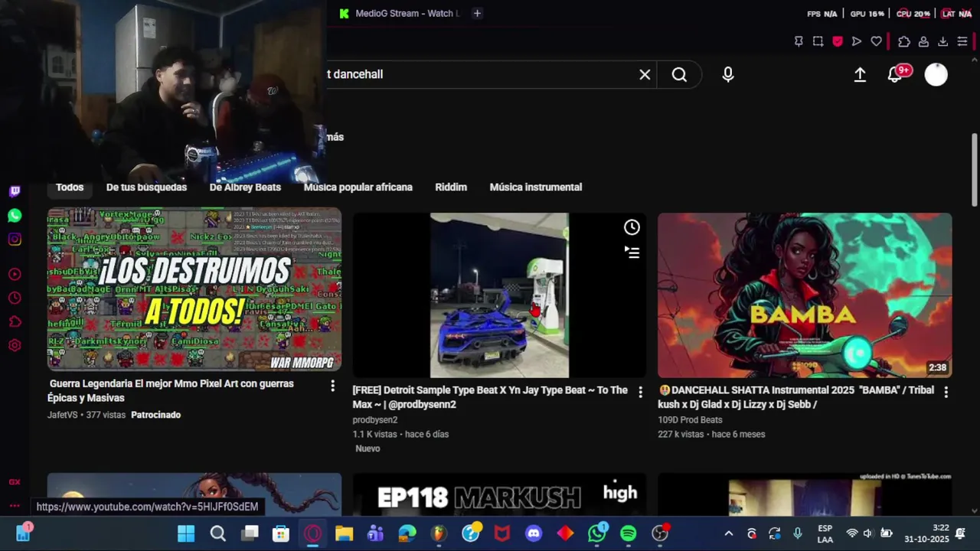Viewport: 980px width, 551px height.
Task: Clear the YouTube search box text
Action: coord(645,74)
